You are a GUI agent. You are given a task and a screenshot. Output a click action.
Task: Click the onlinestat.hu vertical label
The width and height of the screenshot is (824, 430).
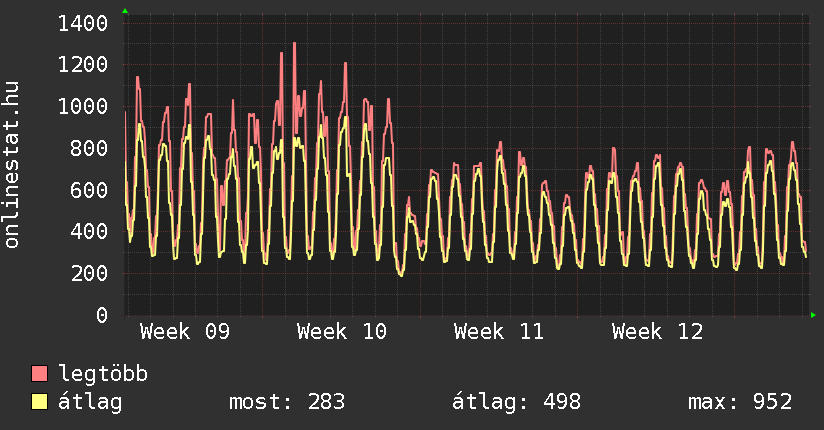(x=12, y=165)
